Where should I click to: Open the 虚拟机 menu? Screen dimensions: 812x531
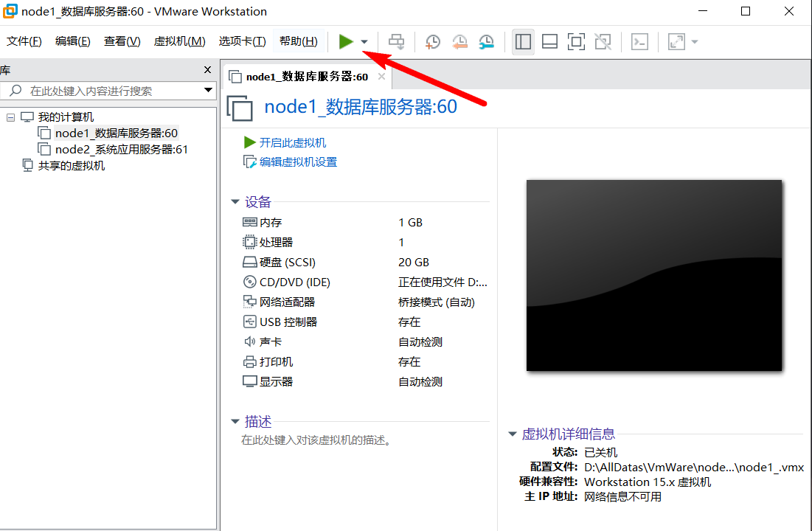179,41
